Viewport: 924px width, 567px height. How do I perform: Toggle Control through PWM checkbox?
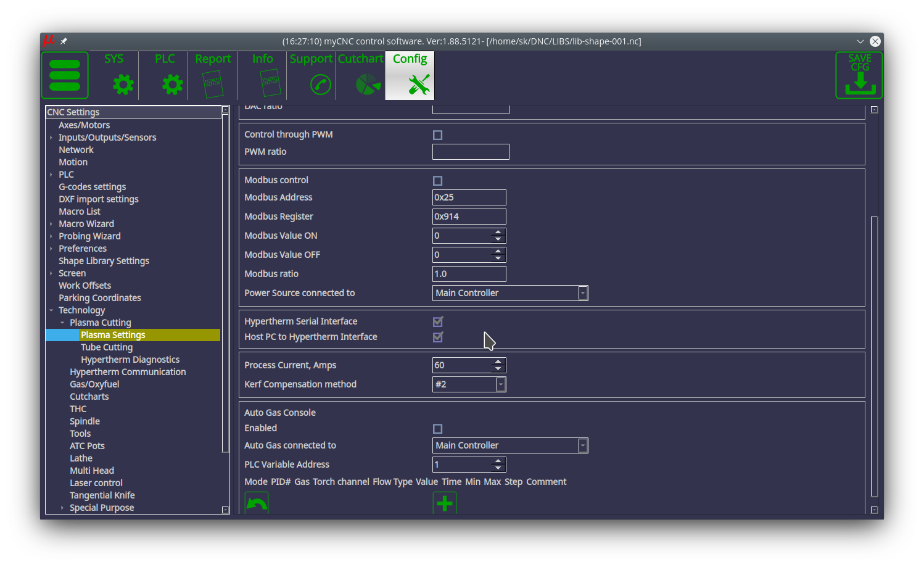click(x=438, y=135)
